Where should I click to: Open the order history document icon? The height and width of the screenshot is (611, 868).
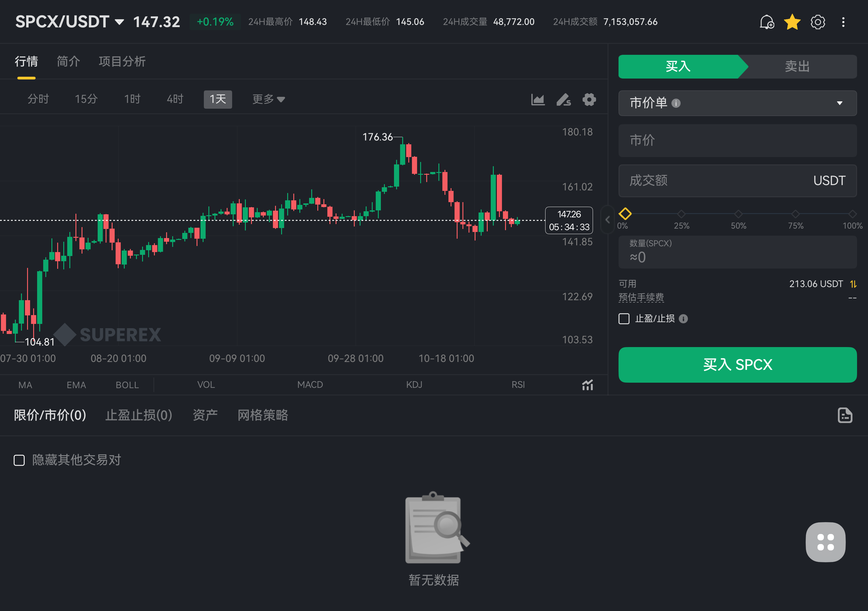coord(845,415)
